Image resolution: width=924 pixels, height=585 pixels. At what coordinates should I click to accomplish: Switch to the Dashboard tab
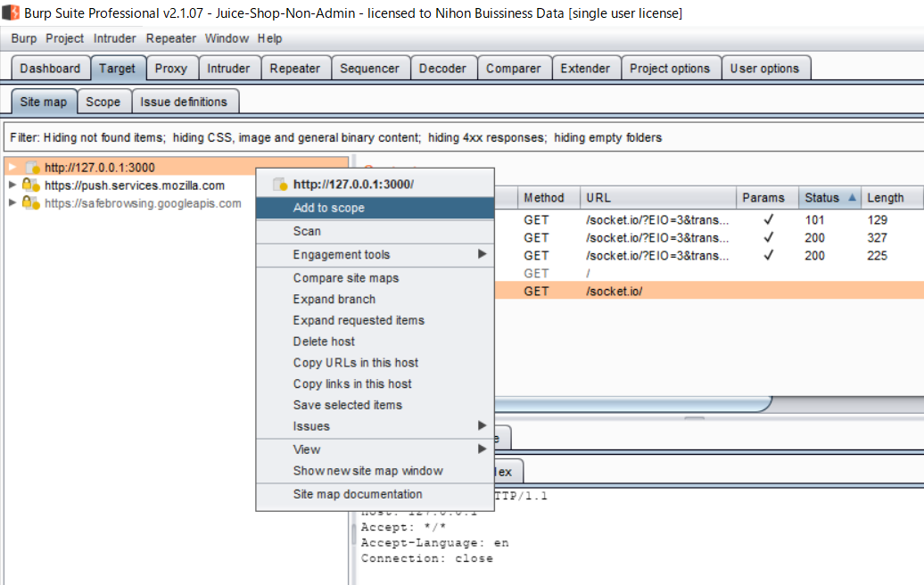click(x=50, y=69)
